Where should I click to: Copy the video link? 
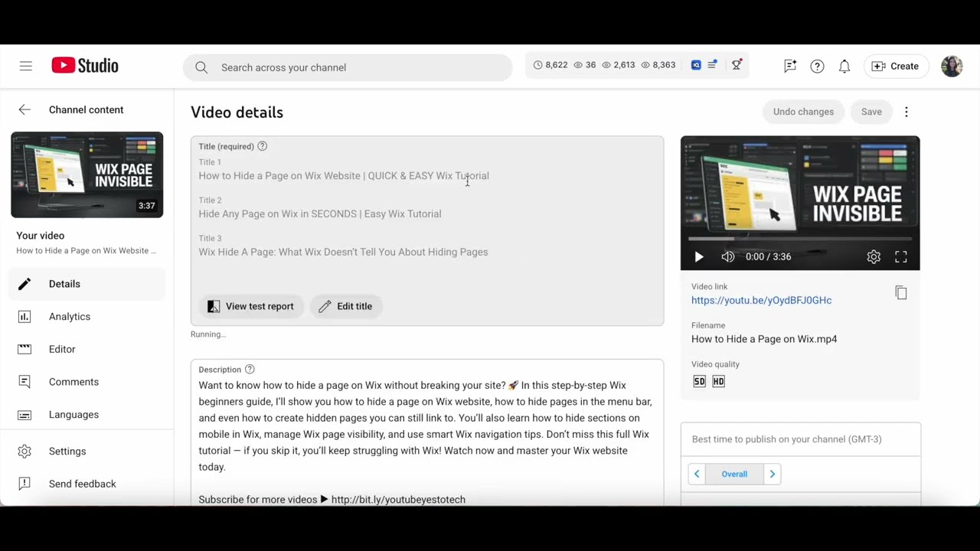pyautogui.click(x=901, y=293)
